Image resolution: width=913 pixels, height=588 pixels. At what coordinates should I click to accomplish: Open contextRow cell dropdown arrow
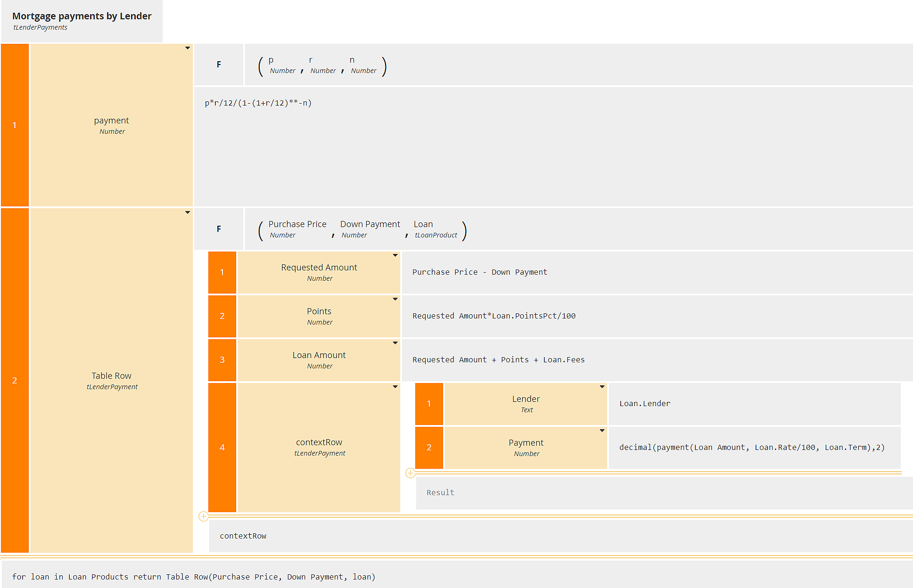[395, 387]
